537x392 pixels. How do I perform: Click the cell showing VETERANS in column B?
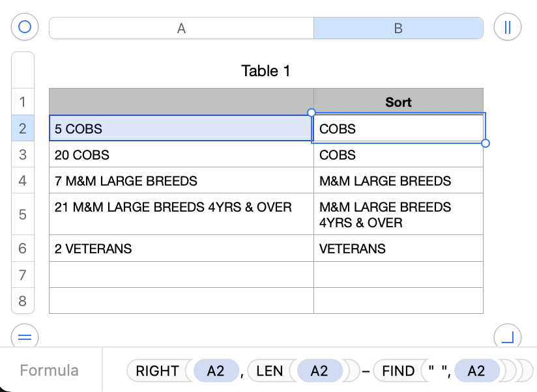pos(398,249)
